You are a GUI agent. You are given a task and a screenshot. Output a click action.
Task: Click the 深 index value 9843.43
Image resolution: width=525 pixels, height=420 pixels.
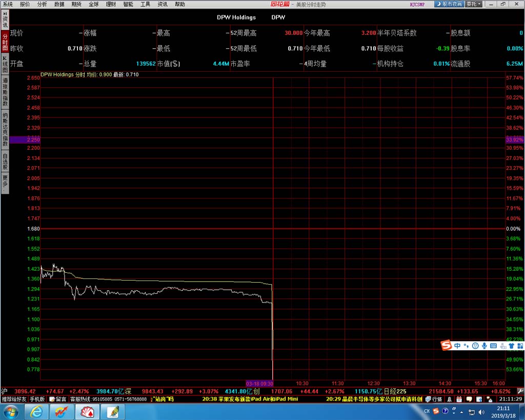pyautogui.click(x=153, y=391)
